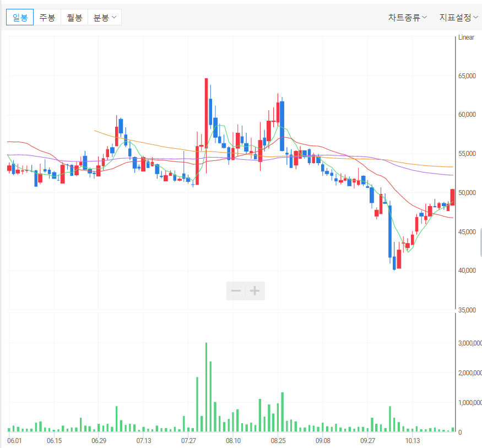
Task: Click the 07.13 date label
Action: click(x=144, y=441)
